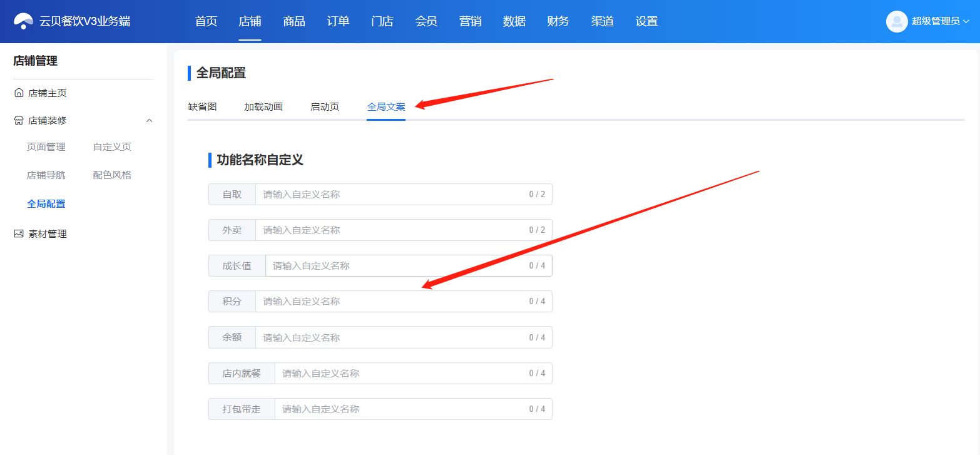The image size is (980, 455).
Task: Focus the 自取 custom name field
Action: pos(404,195)
